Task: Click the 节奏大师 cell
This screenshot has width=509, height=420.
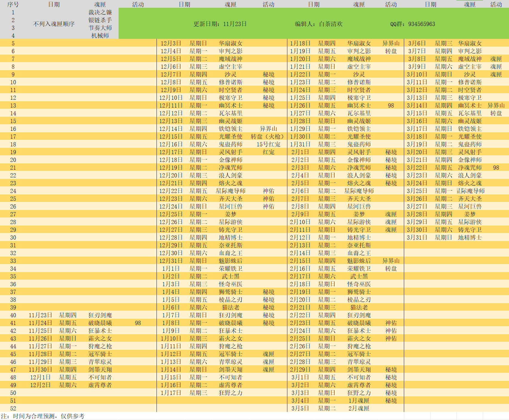Action: pos(100,28)
